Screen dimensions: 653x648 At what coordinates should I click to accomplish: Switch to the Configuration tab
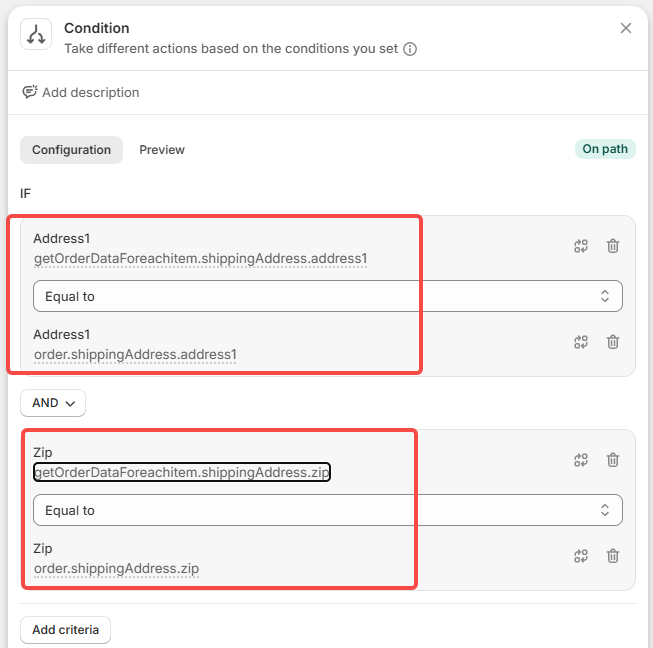(x=71, y=150)
